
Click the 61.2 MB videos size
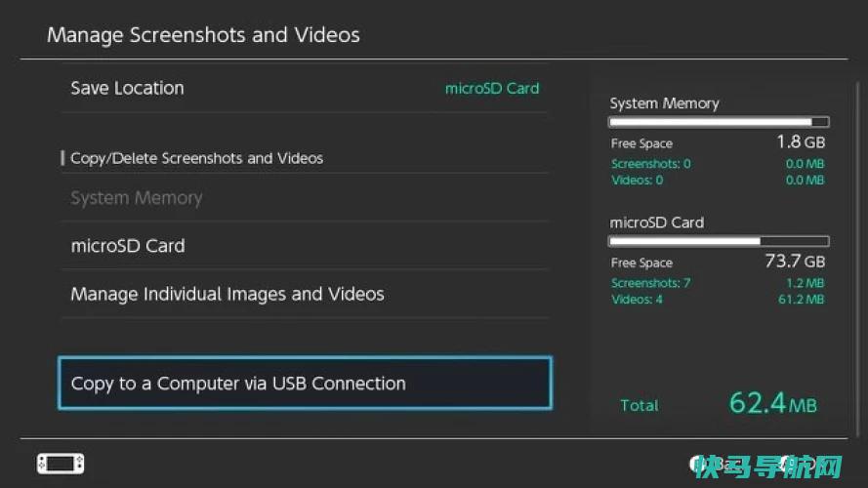point(801,300)
